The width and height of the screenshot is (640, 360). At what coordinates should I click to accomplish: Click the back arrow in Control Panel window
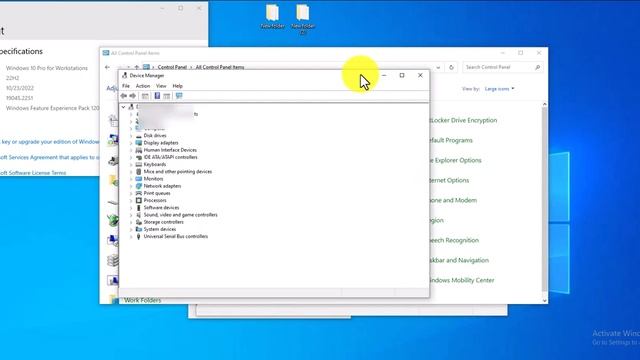(x=107, y=67)
